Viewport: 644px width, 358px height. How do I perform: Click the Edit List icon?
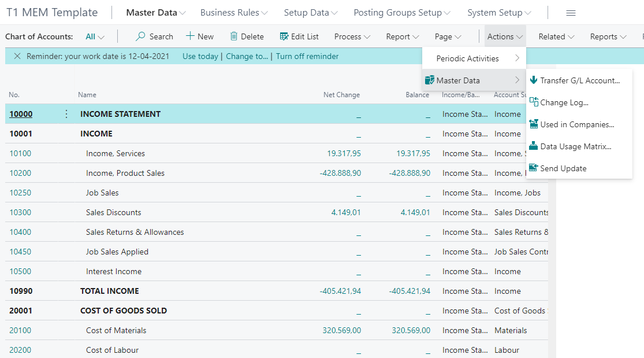[284, 36]
